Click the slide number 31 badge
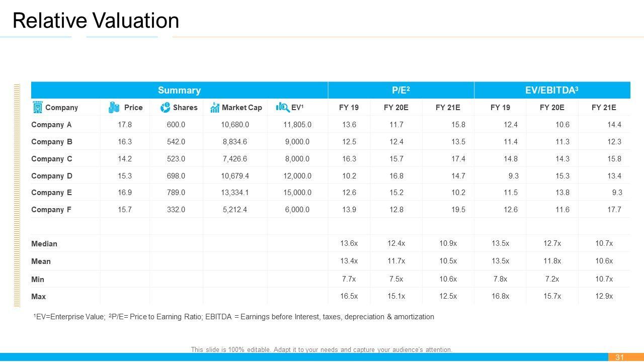Screen dimensions: 644x362 click(x=619, y=357)
